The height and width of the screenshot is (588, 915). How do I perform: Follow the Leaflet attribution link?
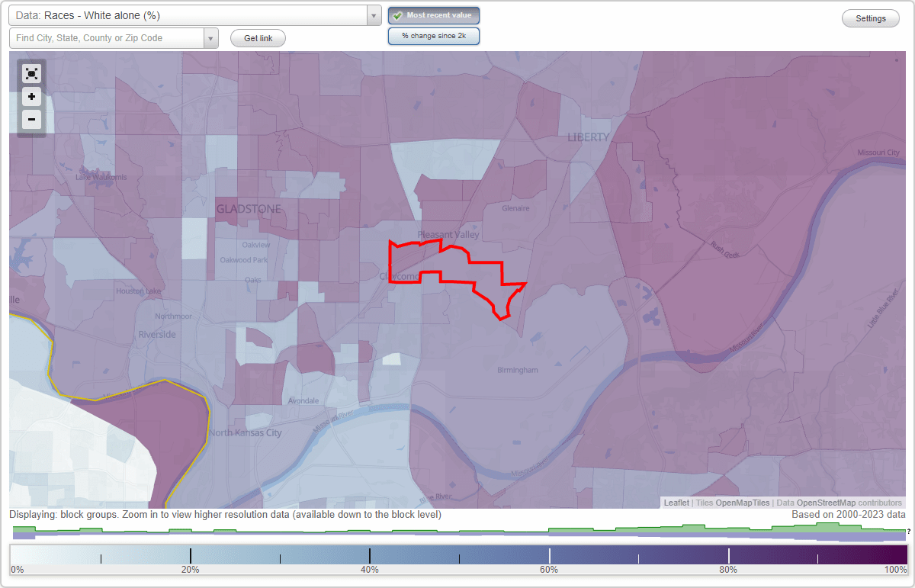(676, 503)
